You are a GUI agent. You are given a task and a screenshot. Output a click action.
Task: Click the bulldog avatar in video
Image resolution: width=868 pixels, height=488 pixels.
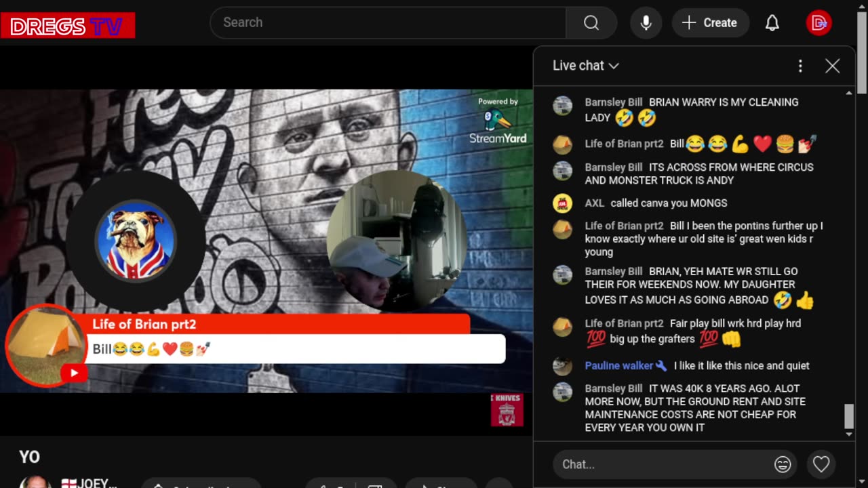136,241
